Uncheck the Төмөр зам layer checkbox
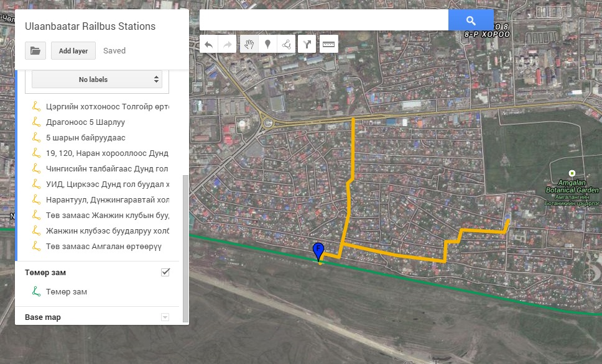Viewport: 602px width, 364px height. [x=165, y=272]
